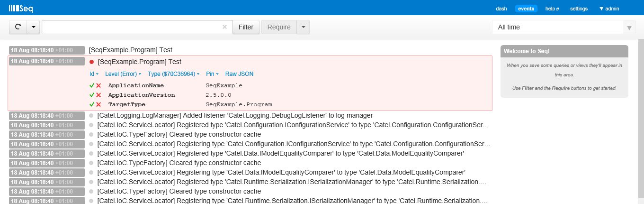Click grey level dot on LogManager event

tap(91, 115)
